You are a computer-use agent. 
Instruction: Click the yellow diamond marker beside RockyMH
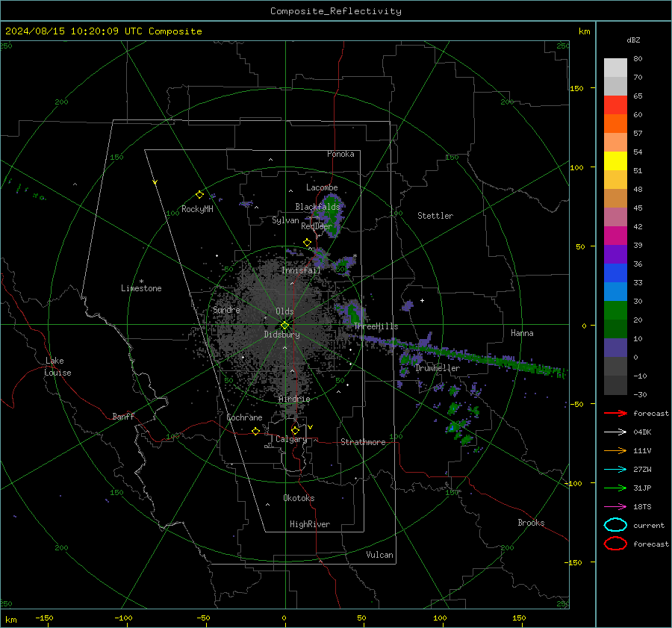click(x=199, y=195)
